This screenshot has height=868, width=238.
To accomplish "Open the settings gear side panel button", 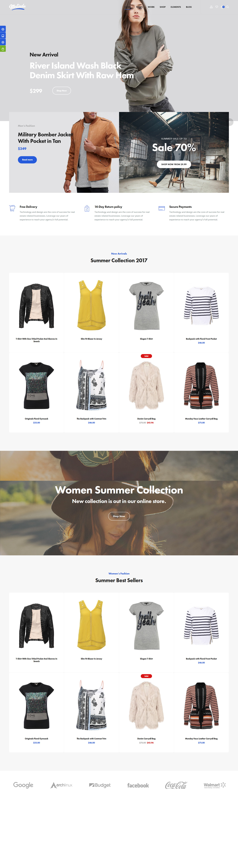I will [3, 29].
